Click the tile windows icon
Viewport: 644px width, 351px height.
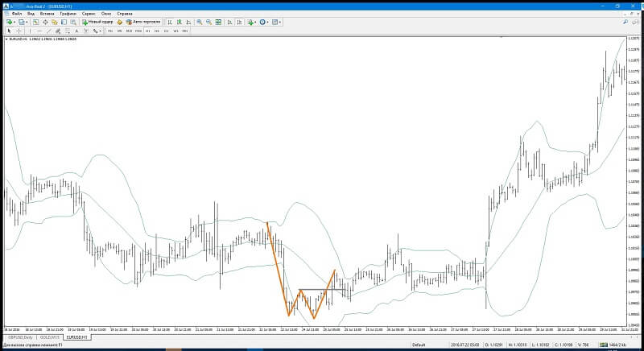[x=218, y=23]
